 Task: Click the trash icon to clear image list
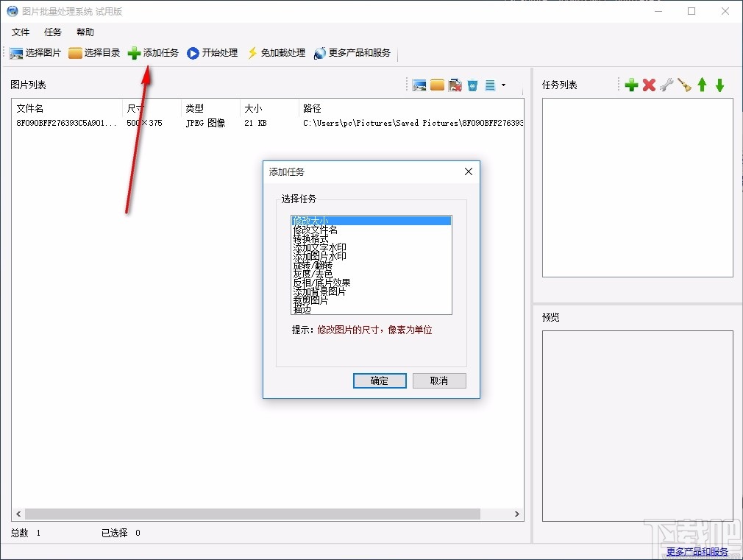[473, 85]
